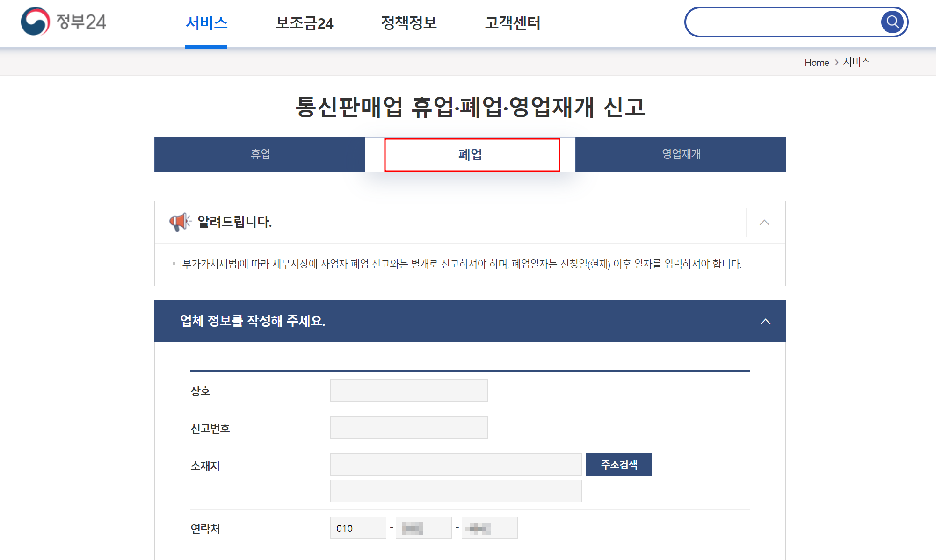
Task: Click the Home breadcrumb link
Action: coord(816,62)
